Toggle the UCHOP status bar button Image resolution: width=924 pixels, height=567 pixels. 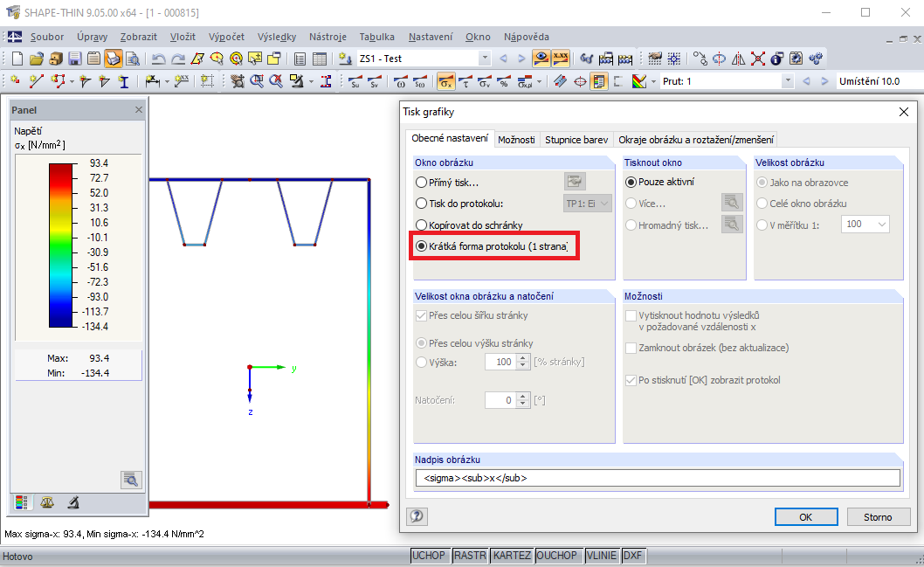pos(429,556)
